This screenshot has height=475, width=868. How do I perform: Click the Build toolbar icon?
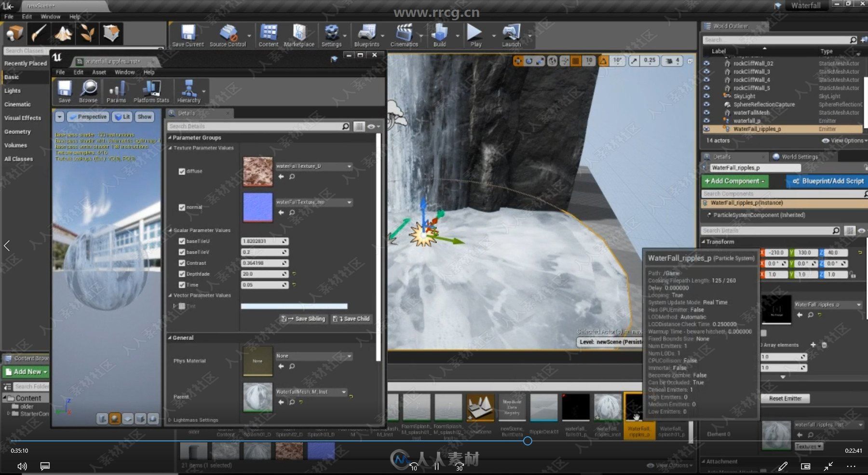tap(439, 36)
